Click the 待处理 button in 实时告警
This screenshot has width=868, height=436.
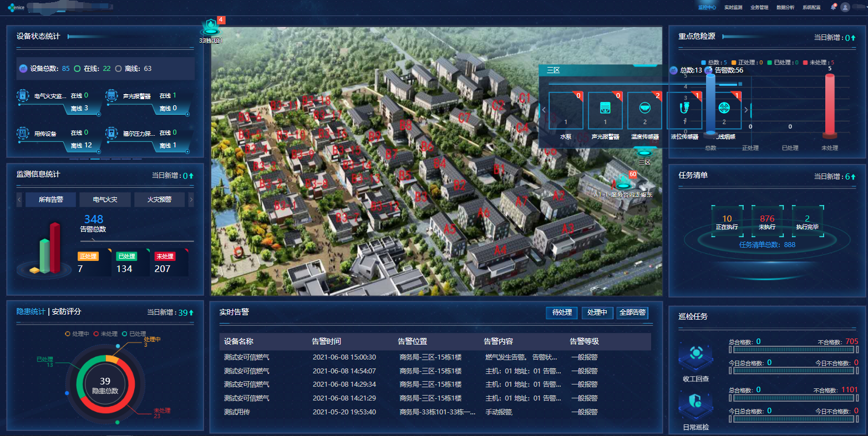click(x=562, y=312)
